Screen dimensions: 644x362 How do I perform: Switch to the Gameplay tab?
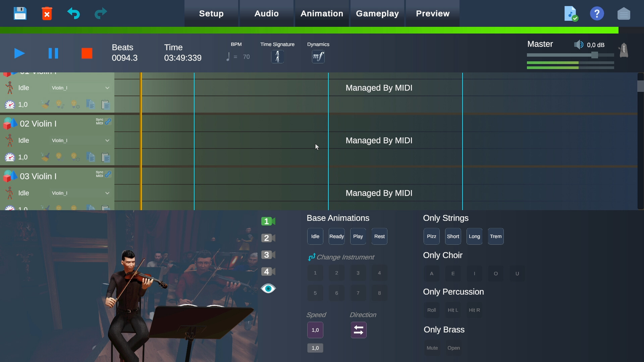[x=377, y=13]
